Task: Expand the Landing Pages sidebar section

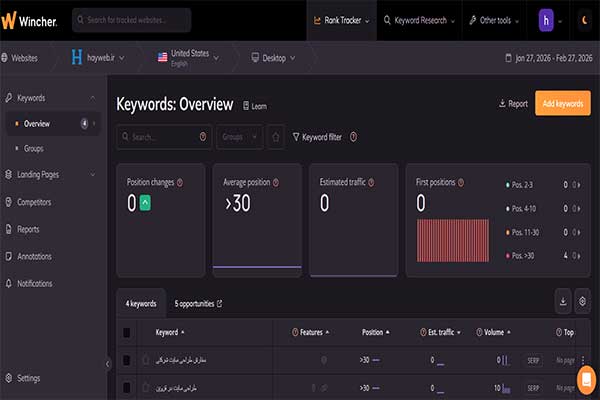Action: tap(93, 175)
